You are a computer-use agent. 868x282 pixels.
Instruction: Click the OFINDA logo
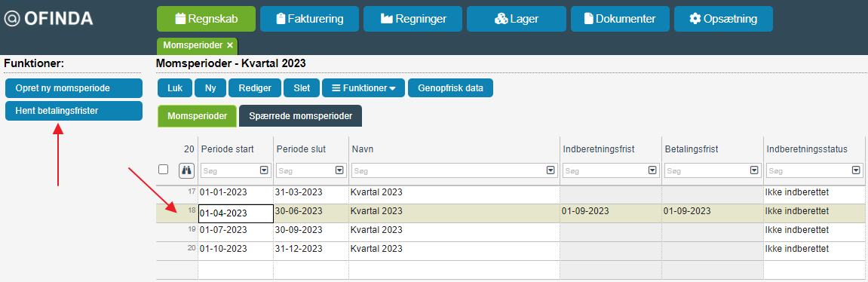(x=49, y=19)
